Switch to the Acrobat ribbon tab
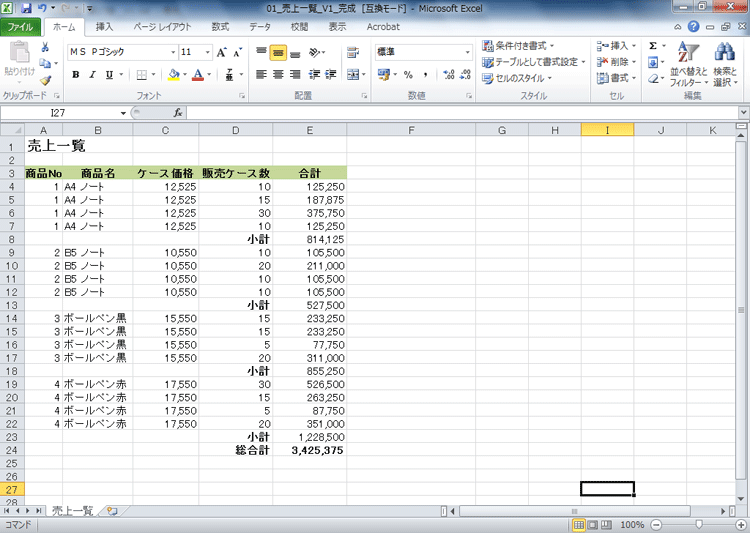 [383, 27]
